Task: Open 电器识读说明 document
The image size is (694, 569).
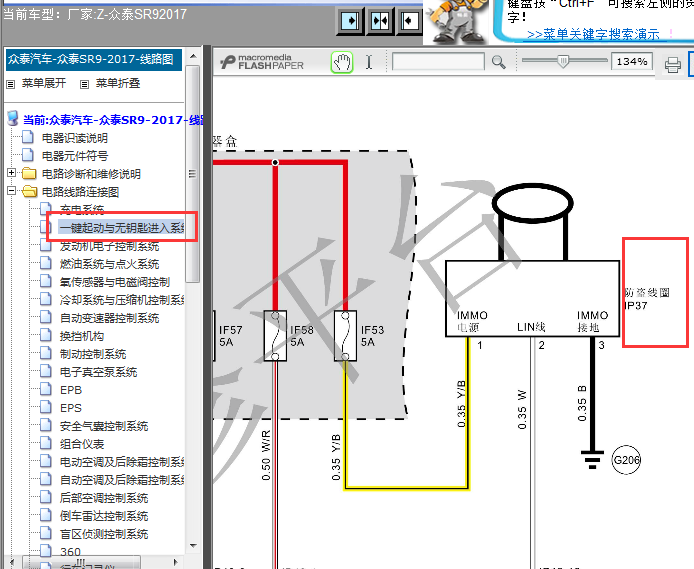Action: (x=75, y=138)
